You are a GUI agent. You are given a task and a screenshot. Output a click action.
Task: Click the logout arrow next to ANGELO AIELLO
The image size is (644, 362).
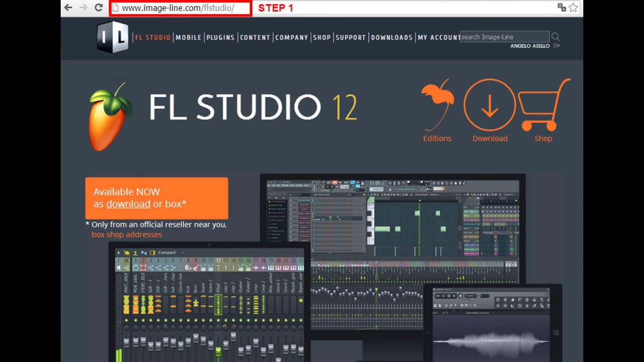click(x=556, y=46)
